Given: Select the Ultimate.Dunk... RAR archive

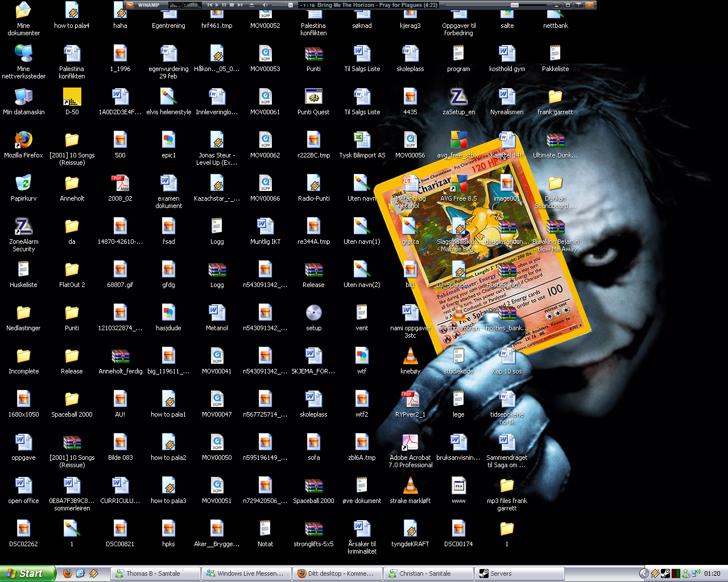Looking at the screenshot, I should tap(555, 145).
